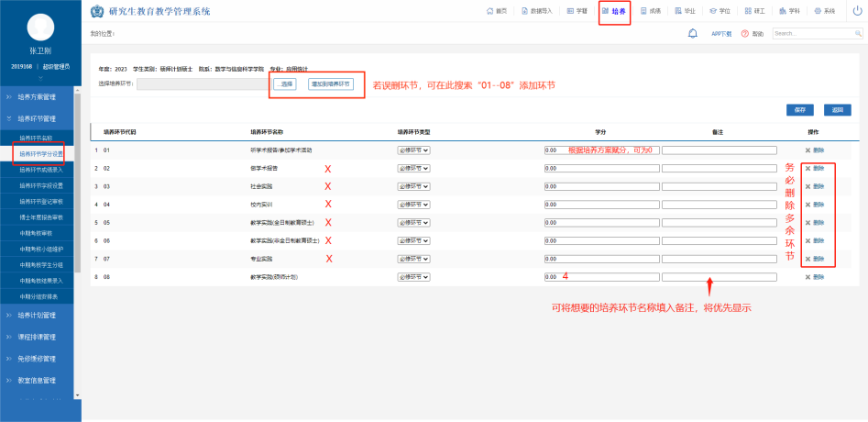The height and width of the screenshot is (422, 868).
Task: Open type dropdown for row 01
Action: pyautogui.click(x=413, y=150)
